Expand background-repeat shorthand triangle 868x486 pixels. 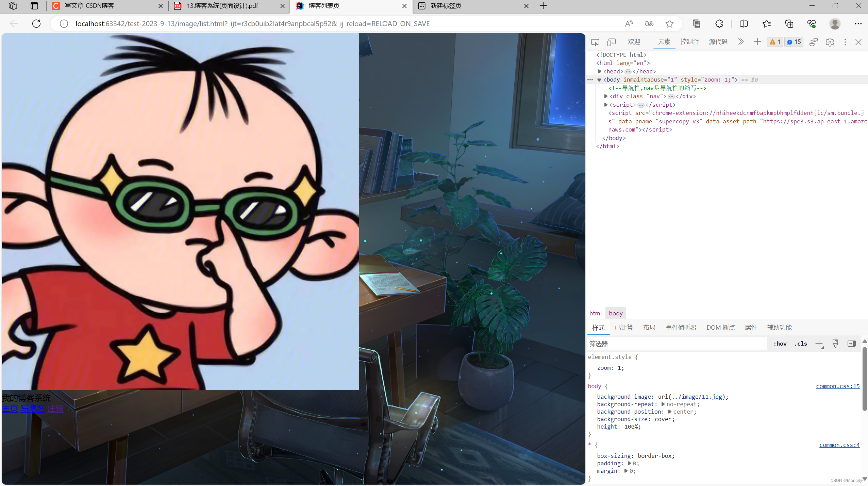pyautogui.click(x=663, y=404)
